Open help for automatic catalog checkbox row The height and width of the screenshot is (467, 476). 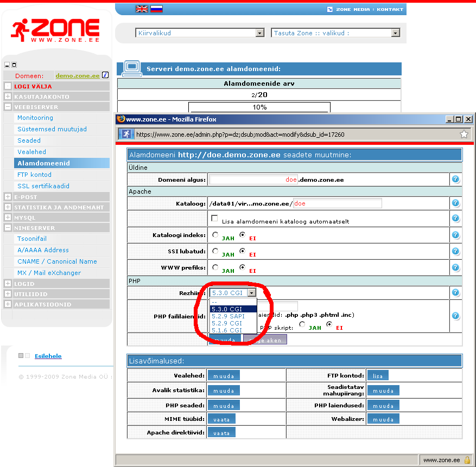point(455,218)
